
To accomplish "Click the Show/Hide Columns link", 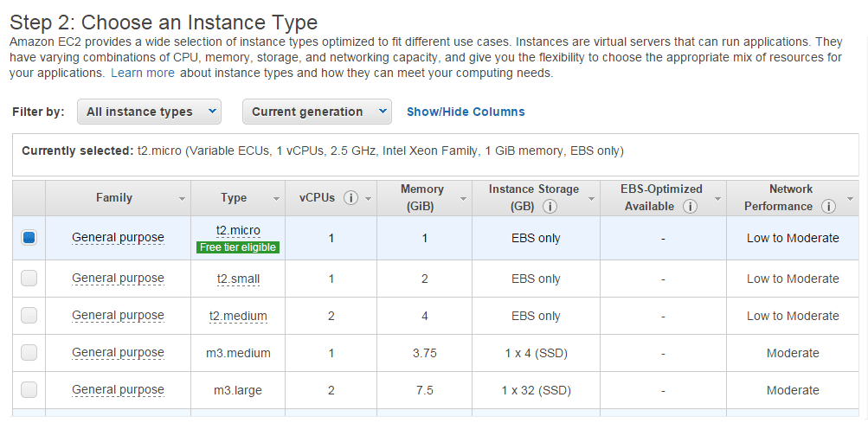I will tap(466, 112).
